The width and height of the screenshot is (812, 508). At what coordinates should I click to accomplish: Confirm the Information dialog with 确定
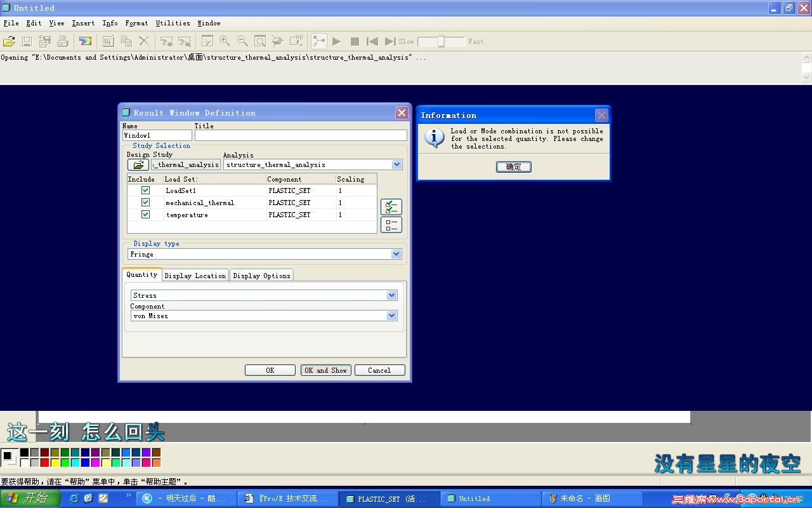point(513,166)
